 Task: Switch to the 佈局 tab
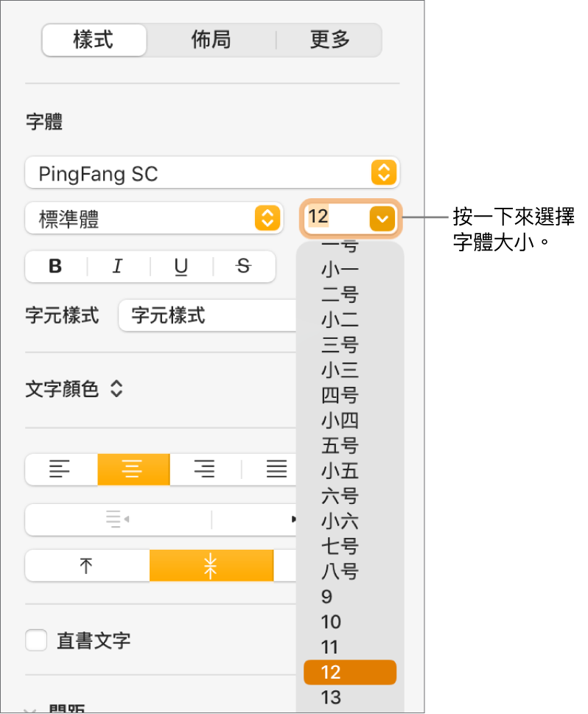pos(211,41)
